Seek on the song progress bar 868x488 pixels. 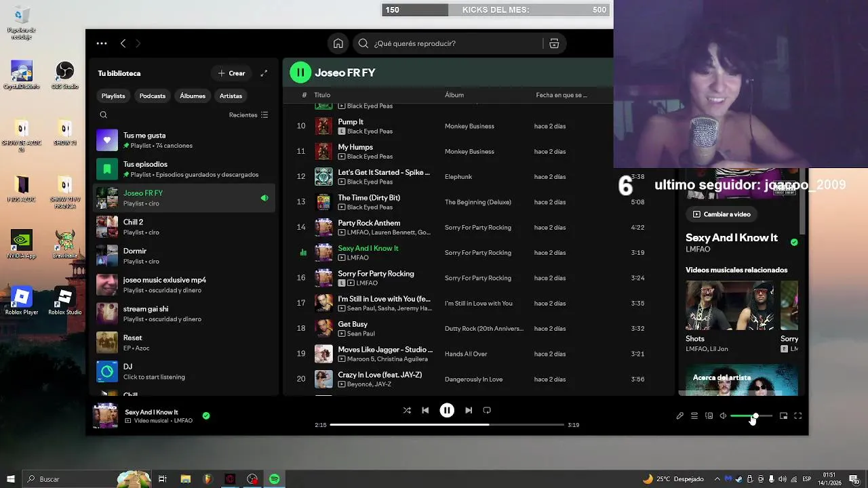point(447,425)
